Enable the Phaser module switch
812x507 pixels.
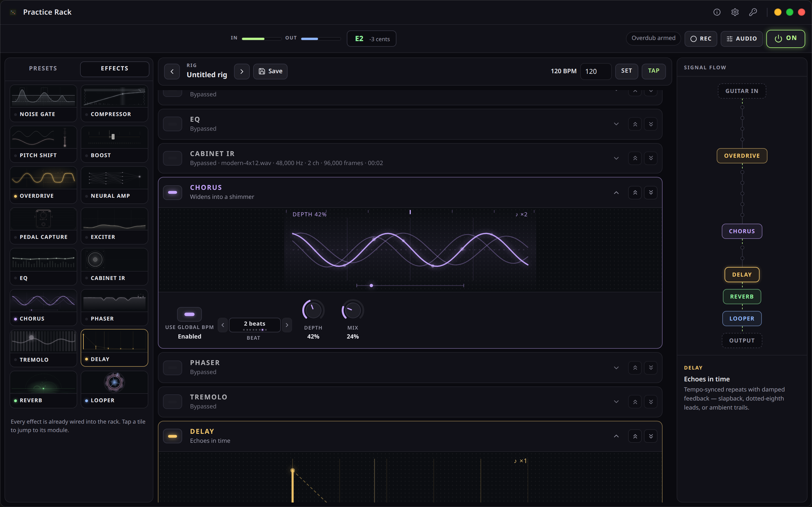[x=173, y=368]
